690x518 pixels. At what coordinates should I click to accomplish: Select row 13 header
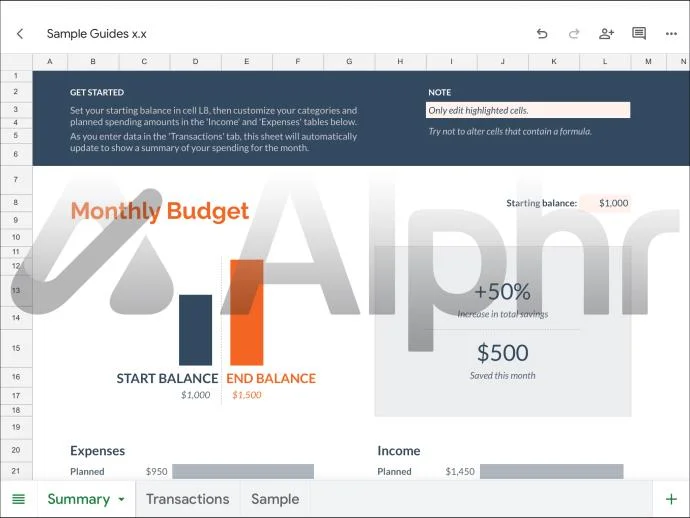(16, 290)
